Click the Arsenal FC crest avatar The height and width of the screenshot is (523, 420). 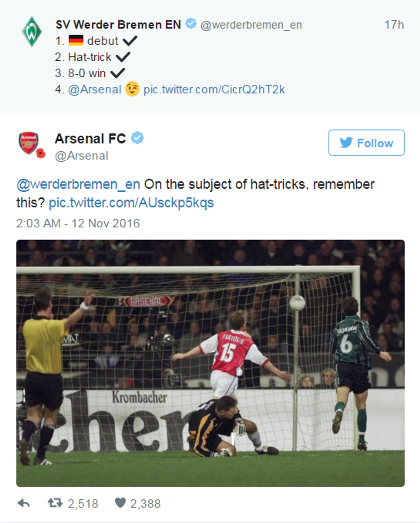pyautogui.click(x=29, y=142)
